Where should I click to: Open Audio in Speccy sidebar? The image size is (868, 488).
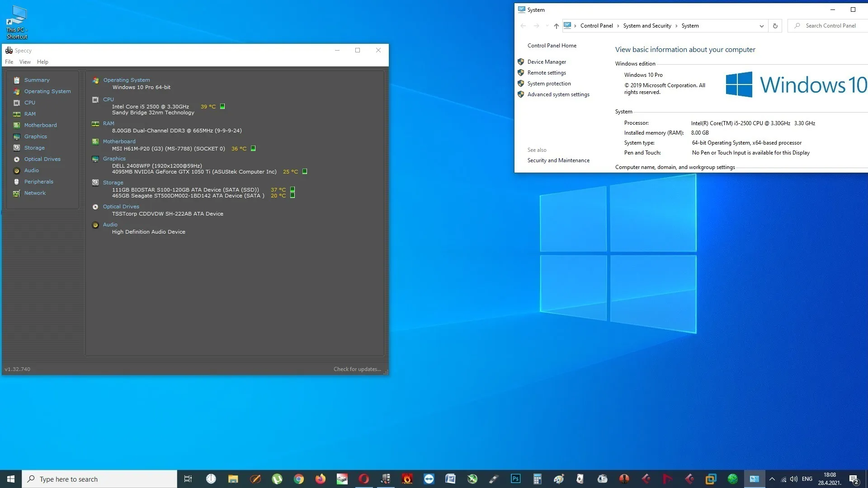31,170
